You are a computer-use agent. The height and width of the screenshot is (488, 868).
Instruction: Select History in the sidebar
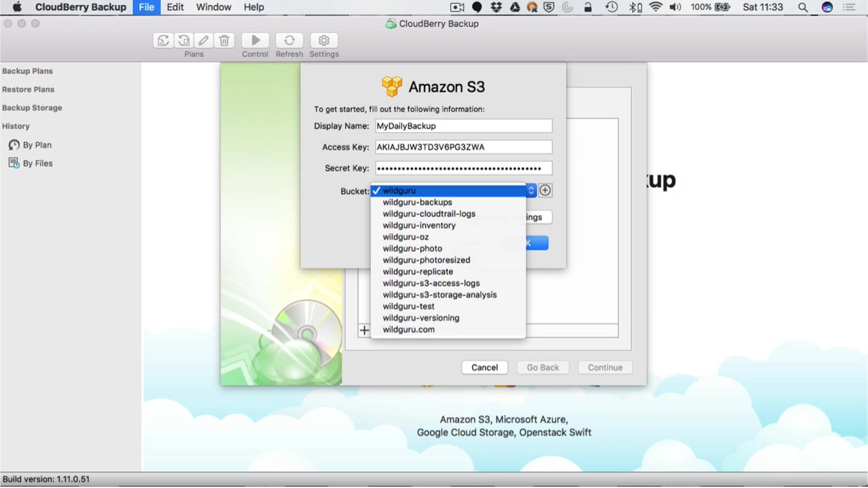click(x=16, y=126)
